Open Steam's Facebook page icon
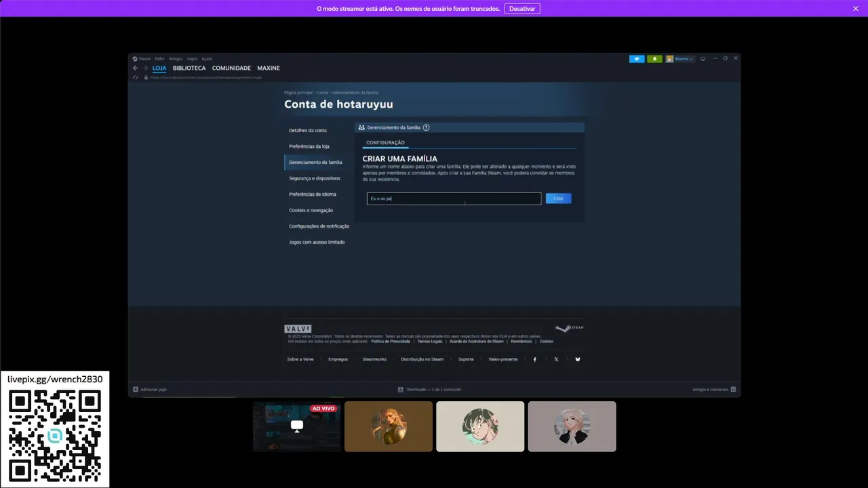The width and height of the screenshot is (868, 488). 534,359
